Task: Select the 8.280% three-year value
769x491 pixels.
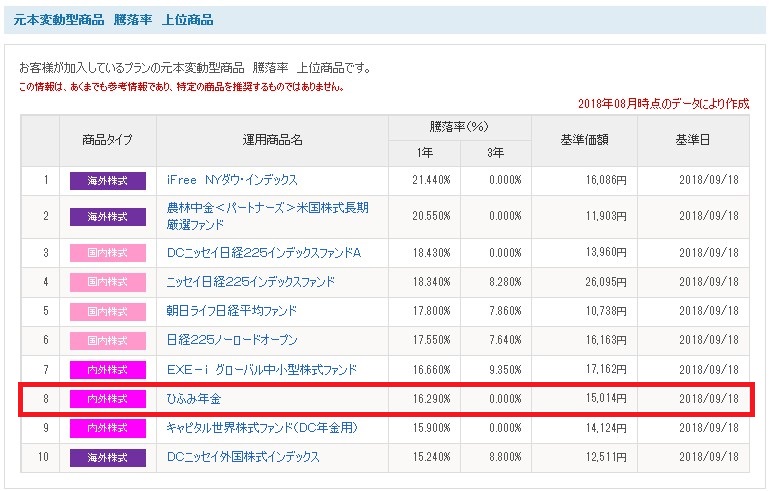Action: coord(505,282)
